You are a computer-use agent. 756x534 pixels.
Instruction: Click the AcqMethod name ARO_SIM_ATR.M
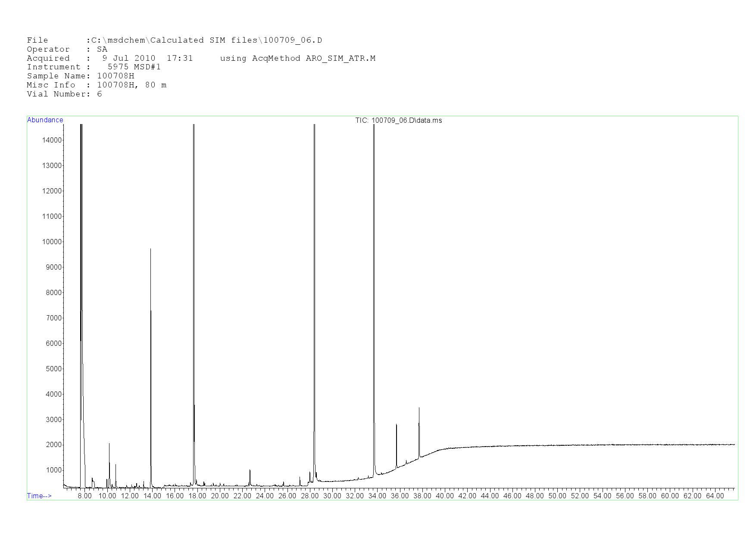click(341, 58)
